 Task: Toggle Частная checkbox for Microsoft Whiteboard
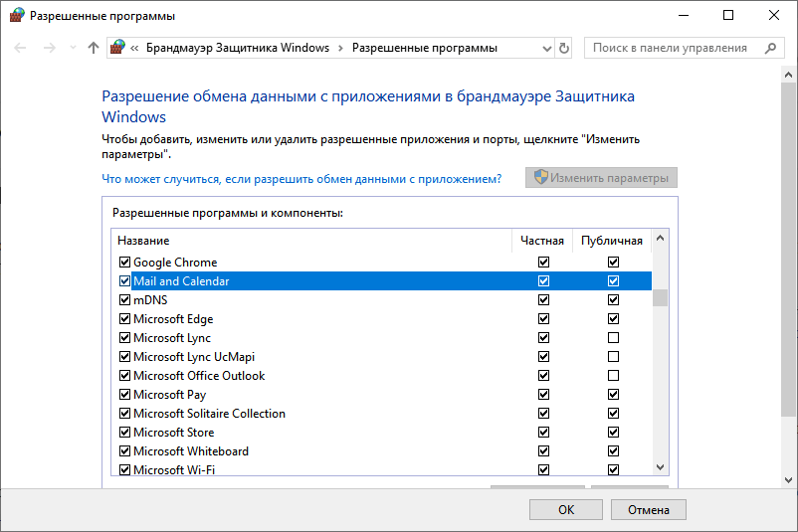coord(543,450)
